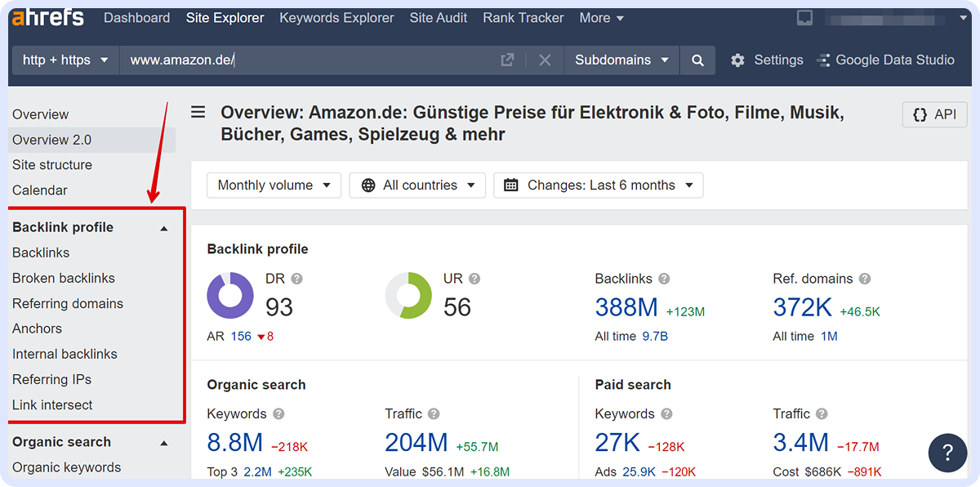This screenshot has height=487, width=980.
Task: Click the API button
Action: (x=934, y=114)
